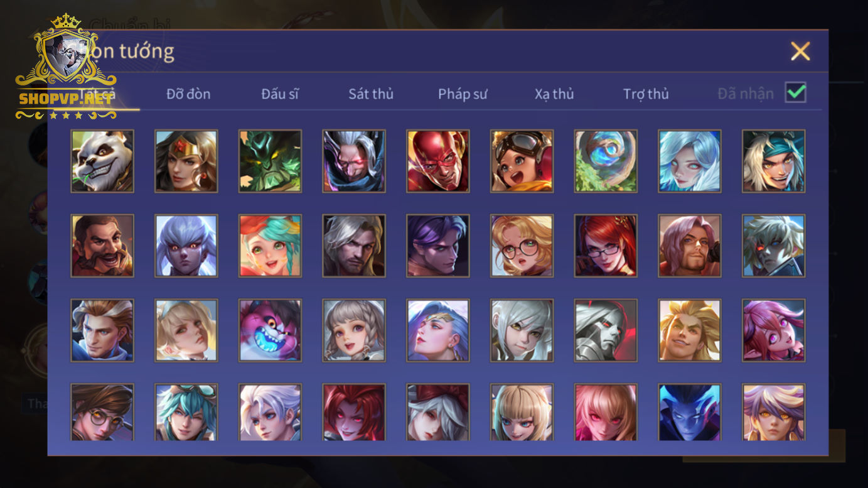Choose the mustached man in red portrait
This screenshot has height=488, width=868.
point(102,246)
